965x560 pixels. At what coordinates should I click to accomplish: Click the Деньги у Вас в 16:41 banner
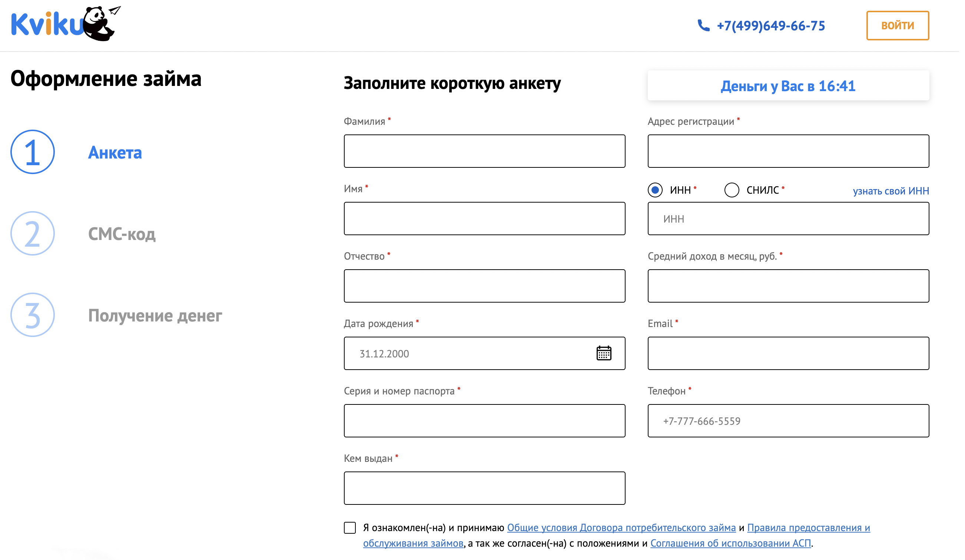tap(789, 86)
